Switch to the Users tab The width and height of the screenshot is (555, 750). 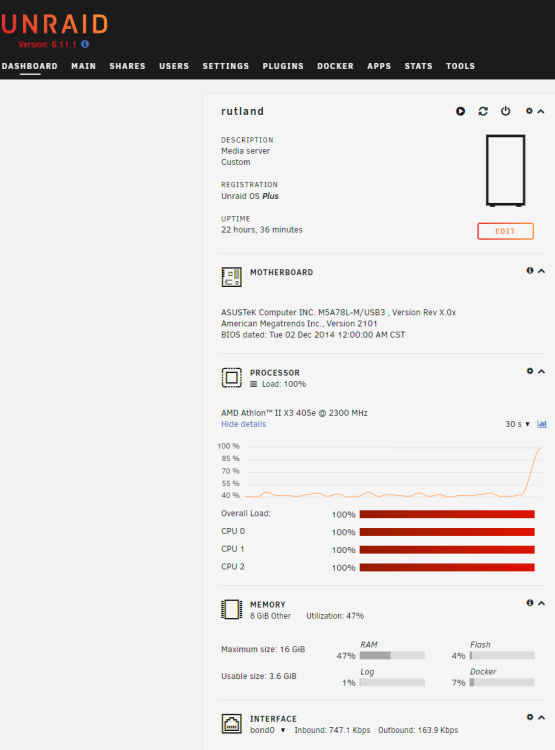(174, 66)
